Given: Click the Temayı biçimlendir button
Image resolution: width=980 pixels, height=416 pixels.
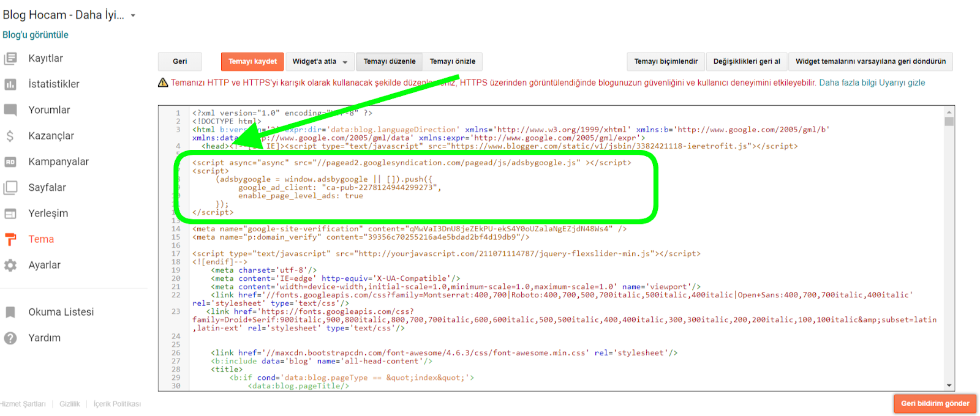Looking at the screenshot, I should [x=666, y=61].
